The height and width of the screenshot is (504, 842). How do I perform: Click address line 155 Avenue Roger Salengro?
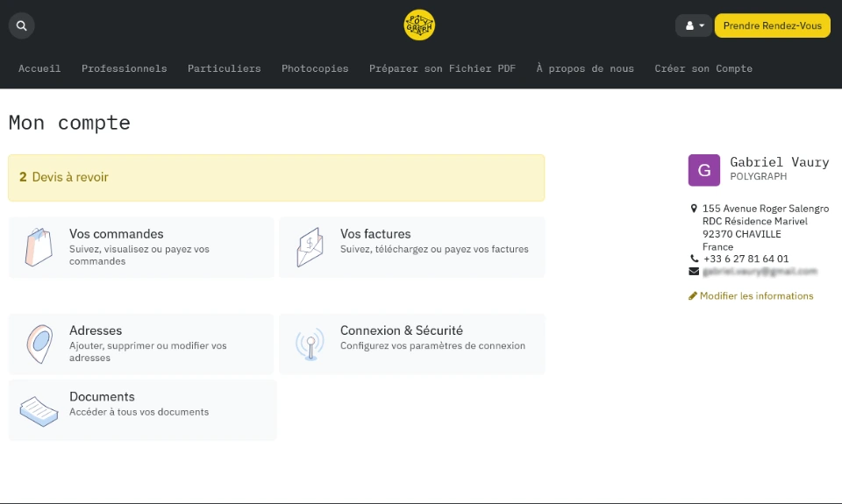(x=766, y=209)
